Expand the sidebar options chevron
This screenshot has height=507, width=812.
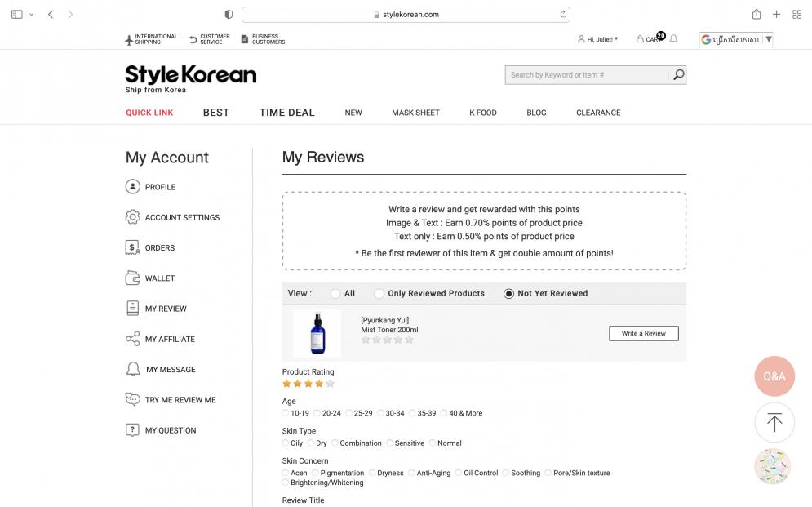[32, 15]
